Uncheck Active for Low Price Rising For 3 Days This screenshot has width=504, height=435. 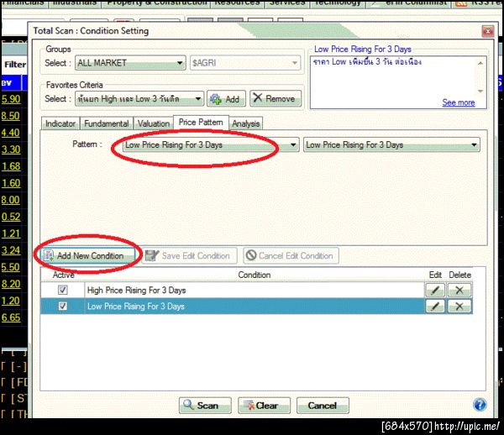(63, 306)
